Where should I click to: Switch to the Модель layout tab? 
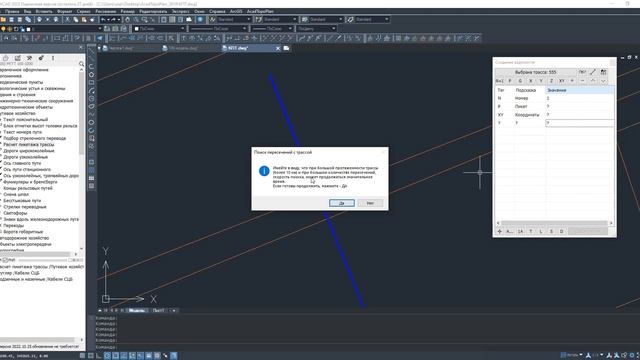(x=137, y=311)
